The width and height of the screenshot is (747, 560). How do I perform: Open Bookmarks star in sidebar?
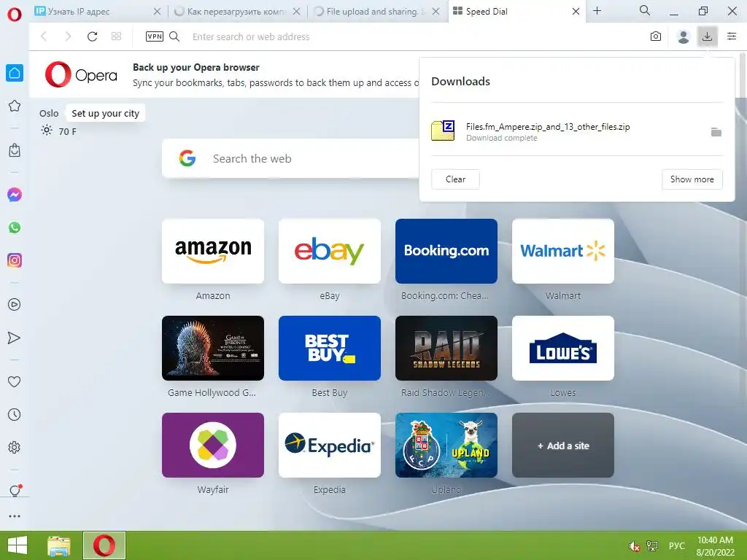[15, 106]
